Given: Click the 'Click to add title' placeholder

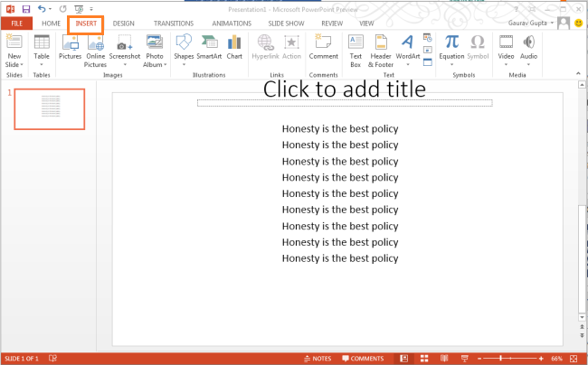Looking at the screenshot, I should point(344,89).
